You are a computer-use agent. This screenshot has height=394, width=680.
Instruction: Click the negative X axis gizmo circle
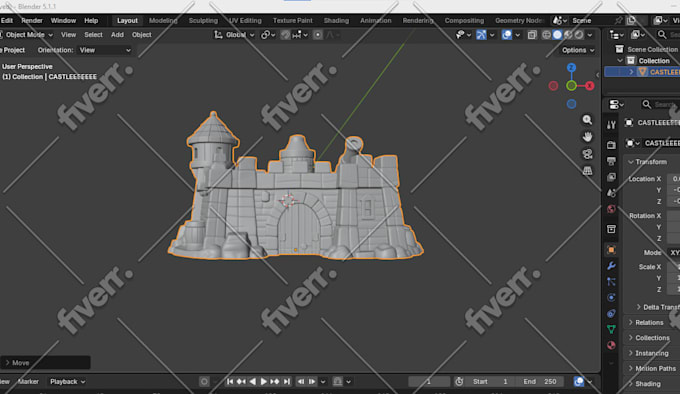[x=553, y=86]
